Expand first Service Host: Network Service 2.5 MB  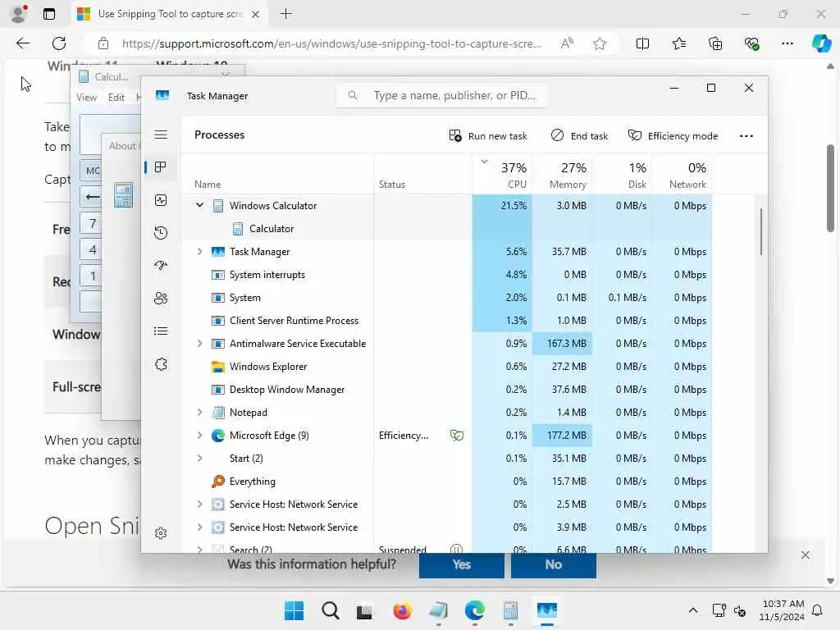pos(200,504)
